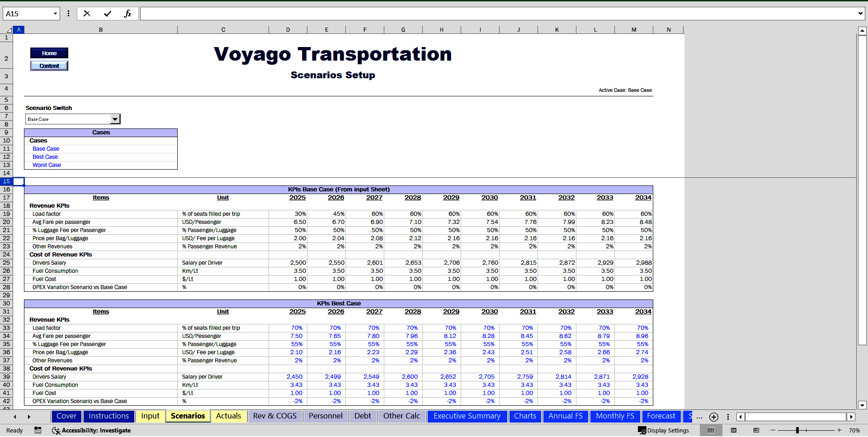Click the Cancel entry X icon
Image resolution: width=868 pixels, height=437 pixels.
click(87, 14)
